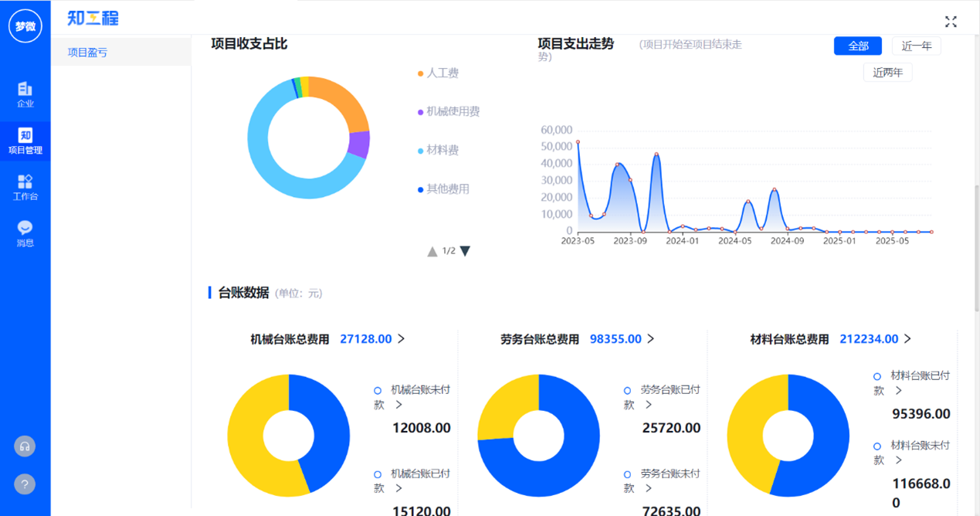Open the 工作台 workbench icon
Image resolution: width=980 pixels, height=516 pixels.
point(25,187)
